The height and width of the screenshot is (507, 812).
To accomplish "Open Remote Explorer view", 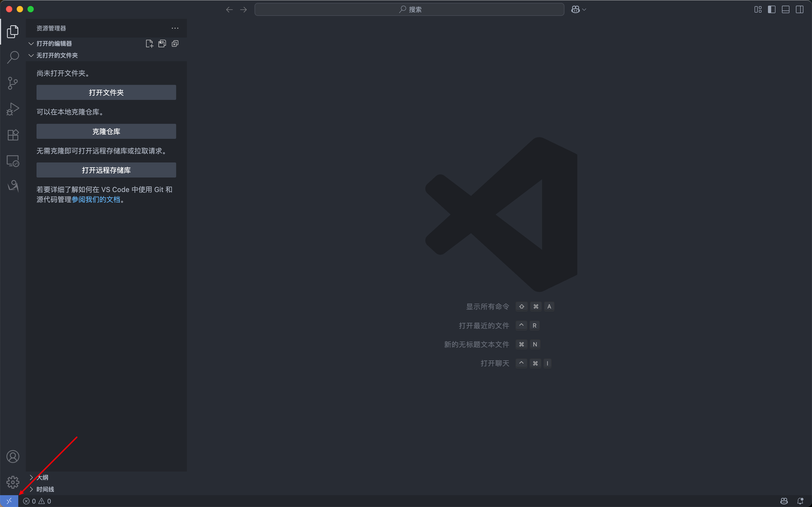I will (x=13, y=161).
